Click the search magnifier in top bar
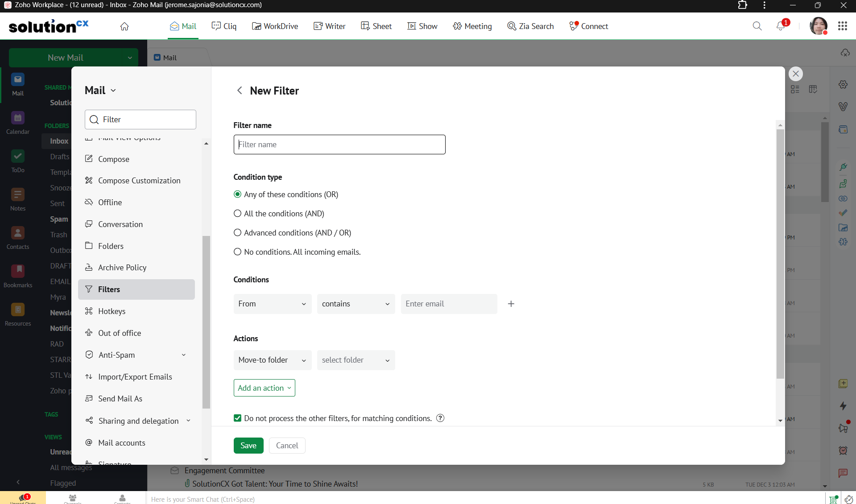This screenshot has height=504, width=856. coord(757,26)
